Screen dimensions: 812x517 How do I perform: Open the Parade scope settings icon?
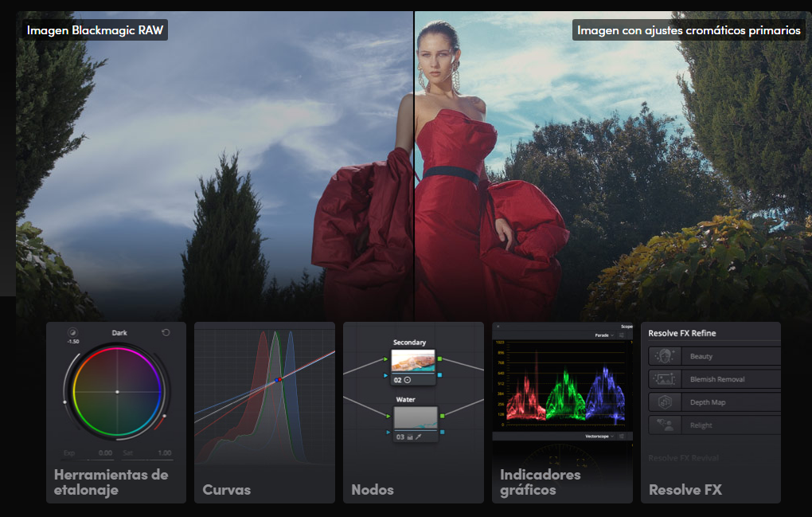tap(622, 335)
